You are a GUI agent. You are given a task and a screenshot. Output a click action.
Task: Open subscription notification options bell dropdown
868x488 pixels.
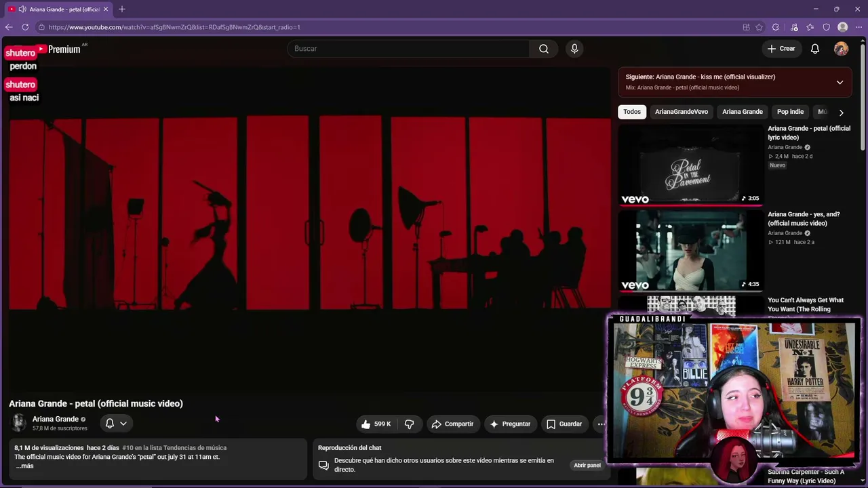click(x=116, y=424)
